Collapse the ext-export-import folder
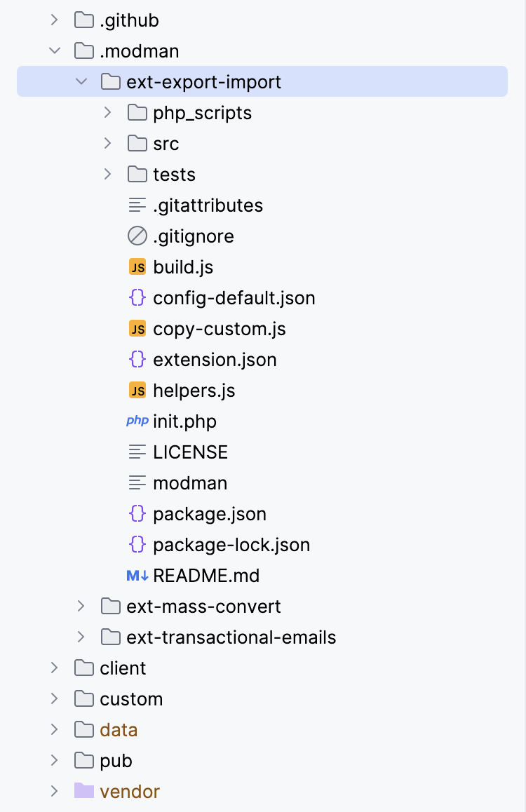Screen dimensions: 526x812 tap(81, 82)
